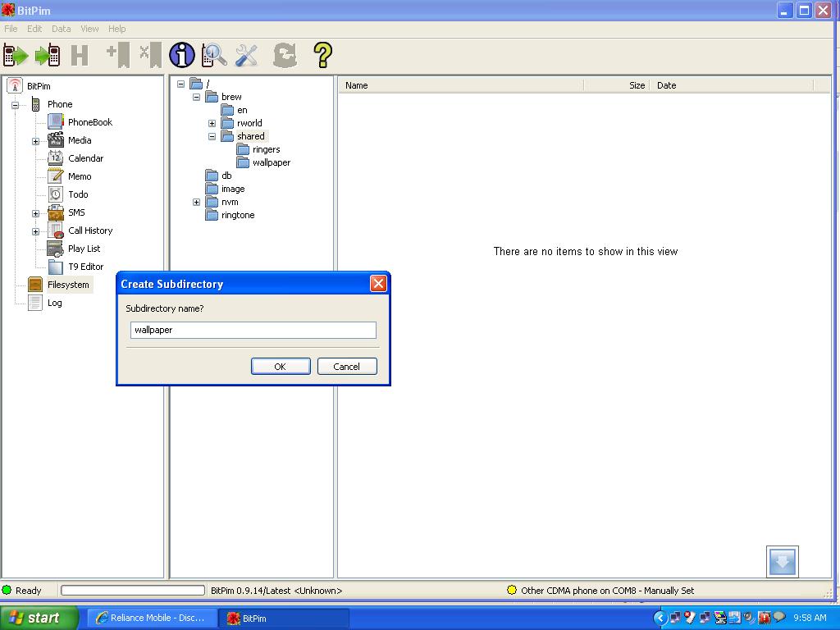This screenshot has width=840, height=630.
Task: Click the Delete item toolbar icon
Action: point(150,55)
